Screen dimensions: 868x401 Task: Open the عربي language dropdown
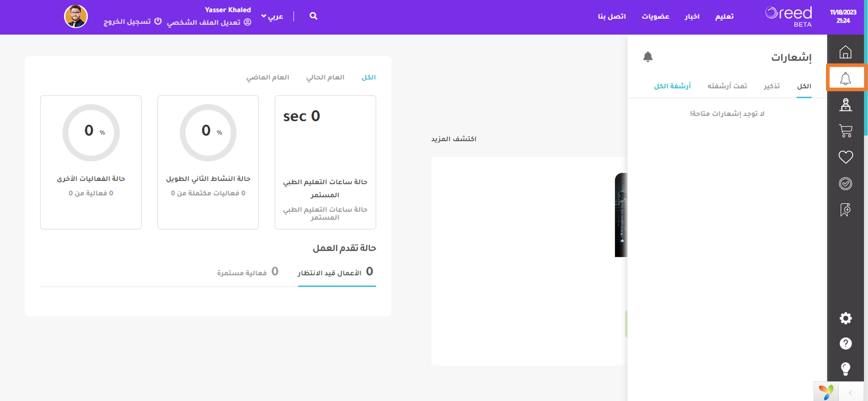coord(272,16)
